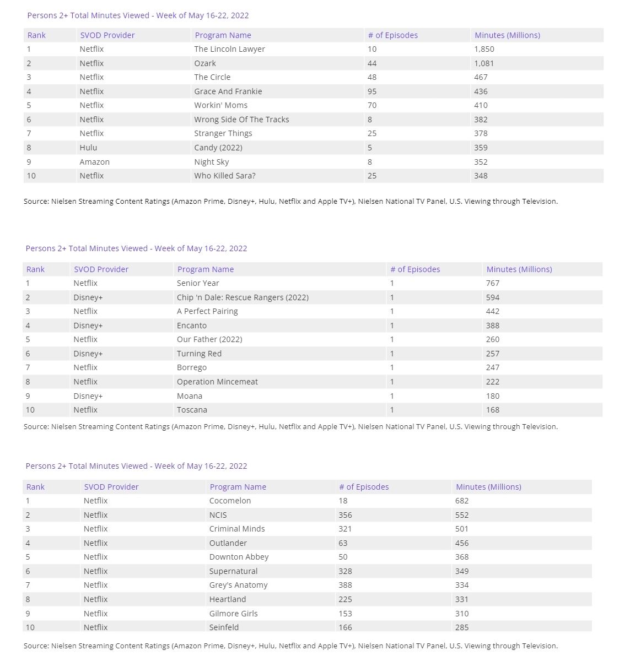Select the NCIS row program name
Viewport: 630px width, 672px height.
coord(218,515)
